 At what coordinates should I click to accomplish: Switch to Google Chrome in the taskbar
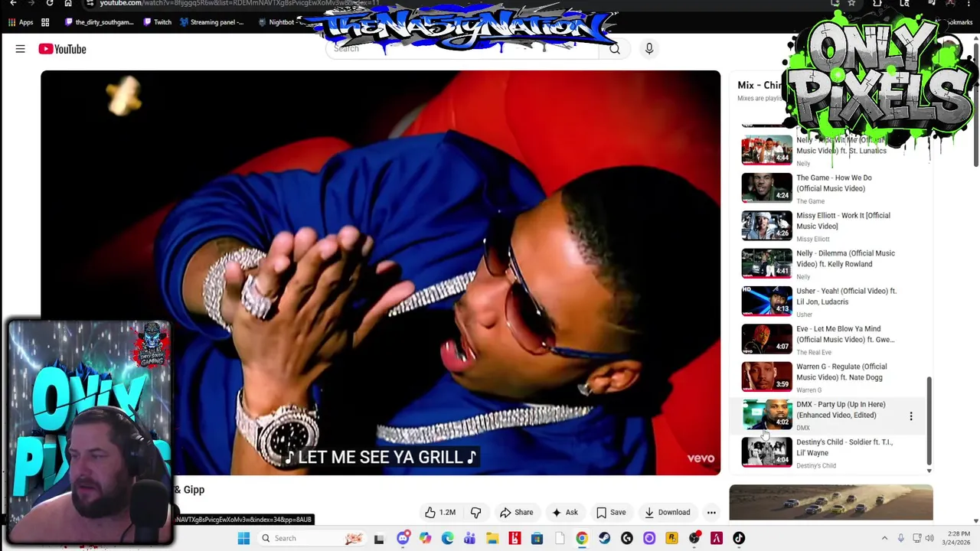(x=582, y=538)
